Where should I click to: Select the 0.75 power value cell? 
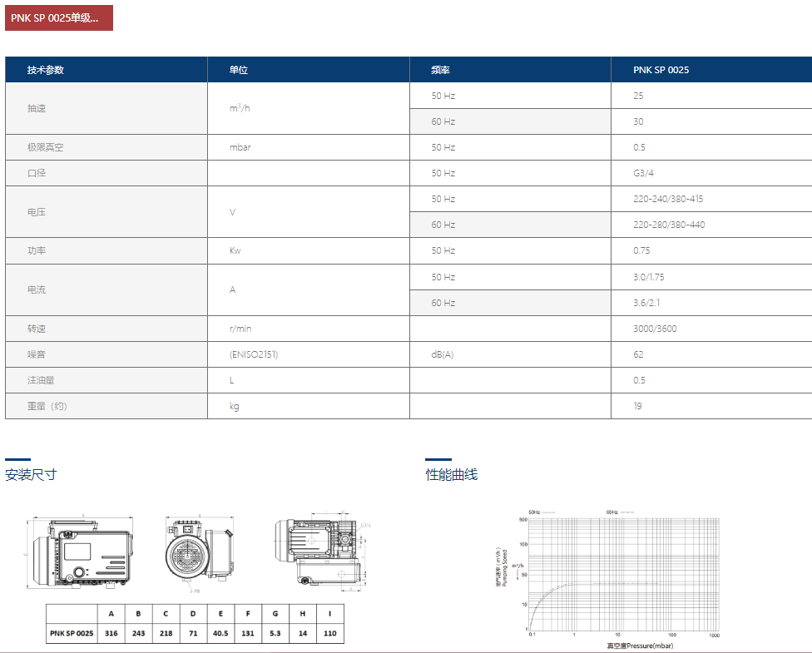point(641,250)
